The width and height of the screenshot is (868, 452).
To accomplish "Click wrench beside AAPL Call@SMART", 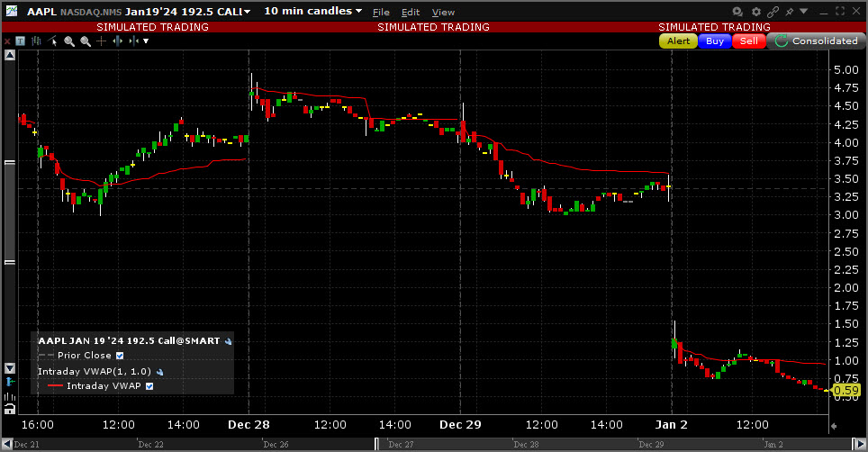I will [x=228, y=341].
